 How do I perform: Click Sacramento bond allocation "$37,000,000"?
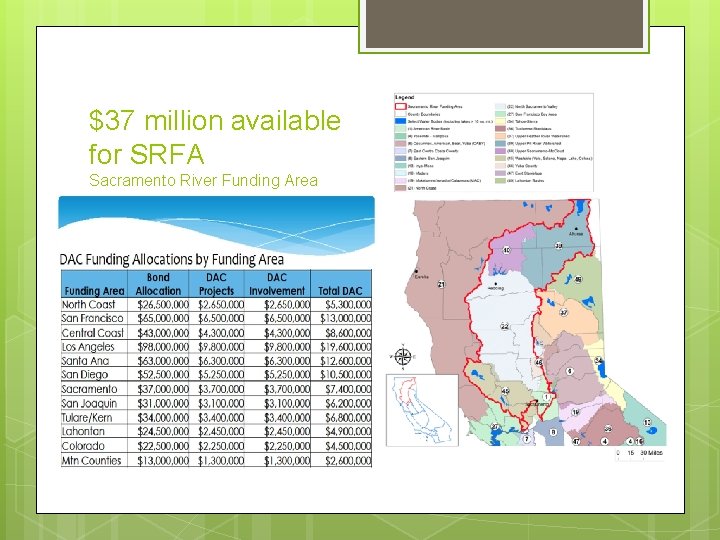(163, 389)
